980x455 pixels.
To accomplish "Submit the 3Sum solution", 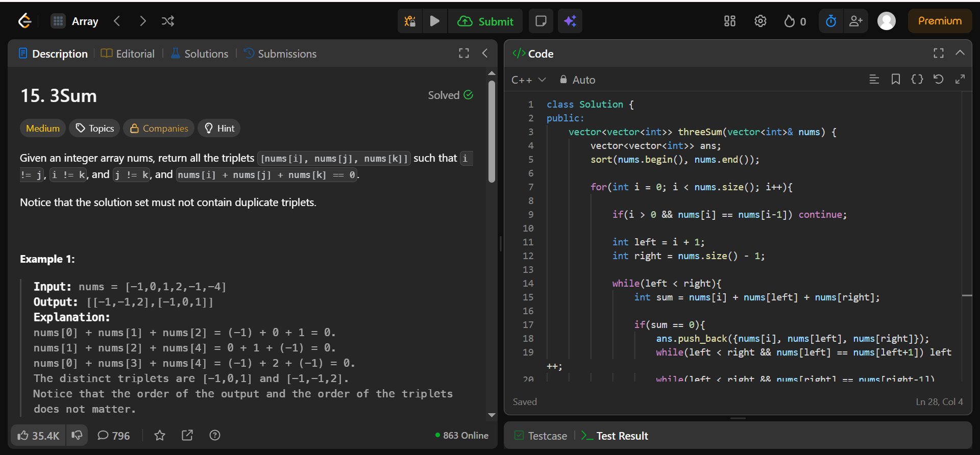I will click(x=485, y=21).
